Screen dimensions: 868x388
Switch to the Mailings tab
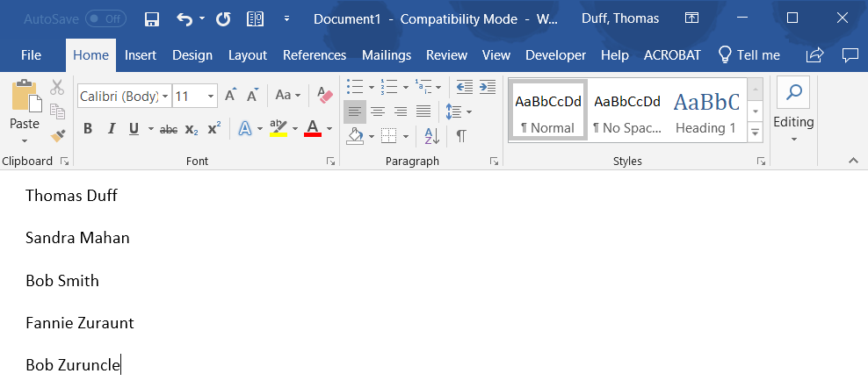[x=387, y=55]
